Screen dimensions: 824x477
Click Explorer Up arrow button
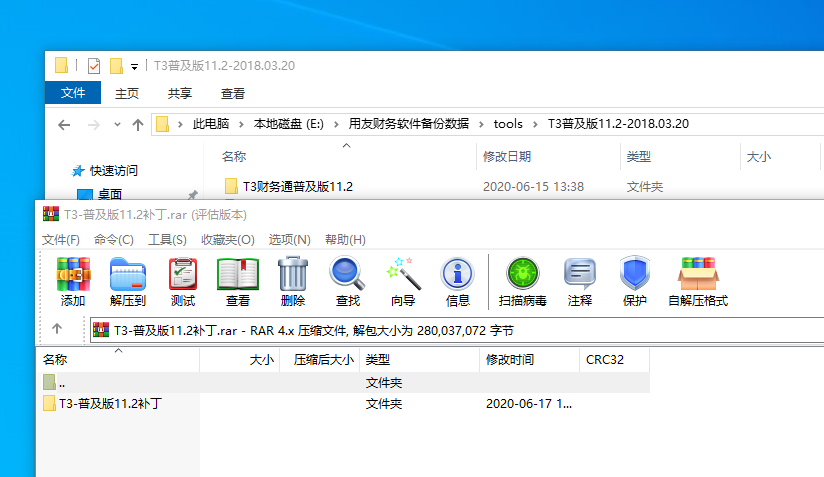tap(138, 125)
